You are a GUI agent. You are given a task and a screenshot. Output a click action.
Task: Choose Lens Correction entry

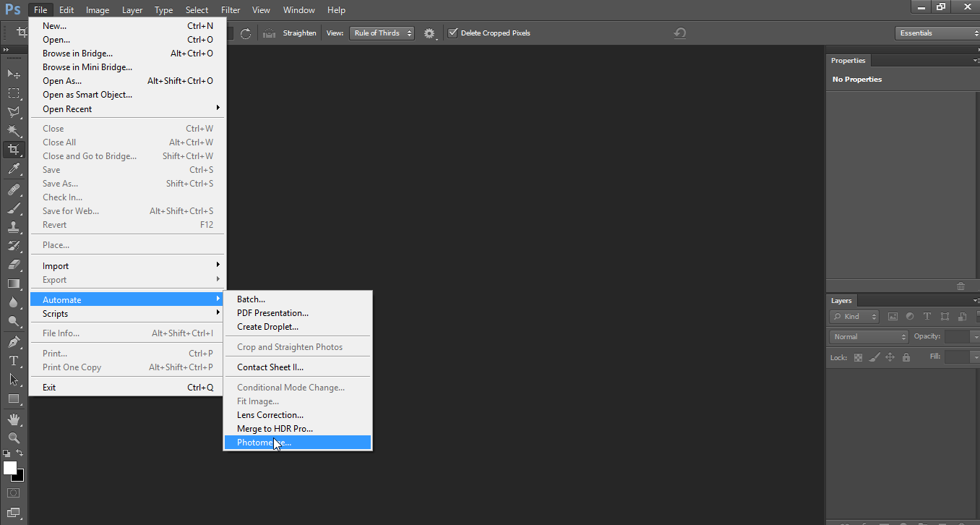point(298,415)
